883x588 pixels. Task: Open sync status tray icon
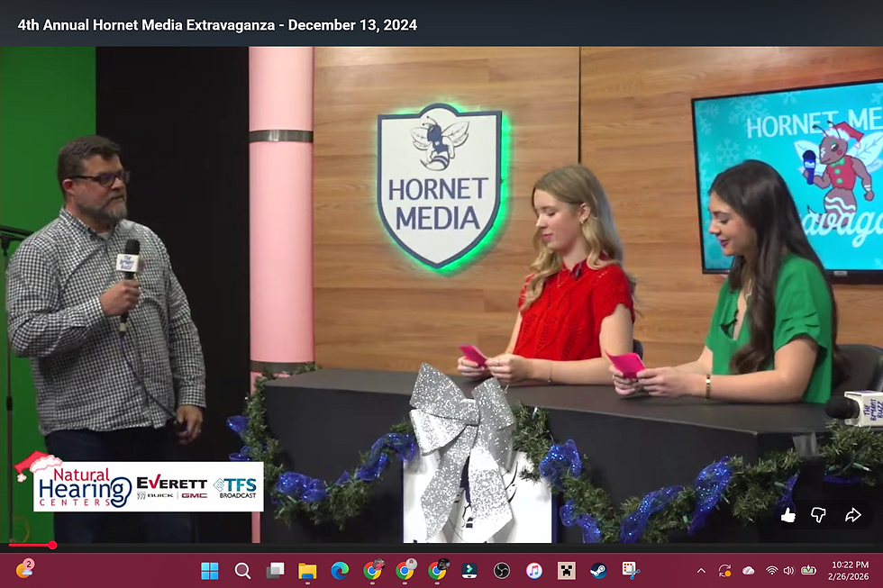[724, 571]
